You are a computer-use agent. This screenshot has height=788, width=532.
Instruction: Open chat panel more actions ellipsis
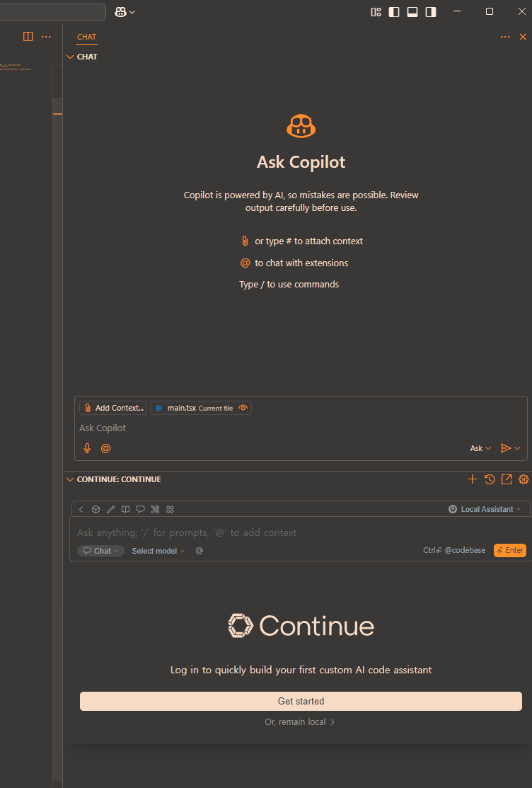click(x=505, y=37)
